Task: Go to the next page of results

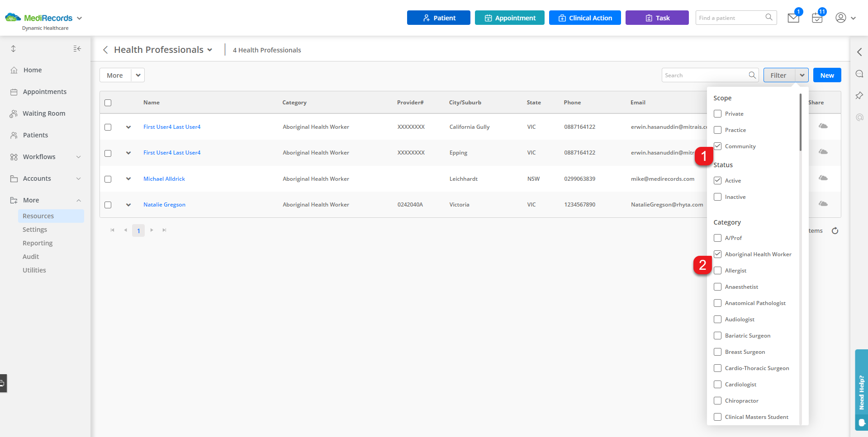Action: 152,230
